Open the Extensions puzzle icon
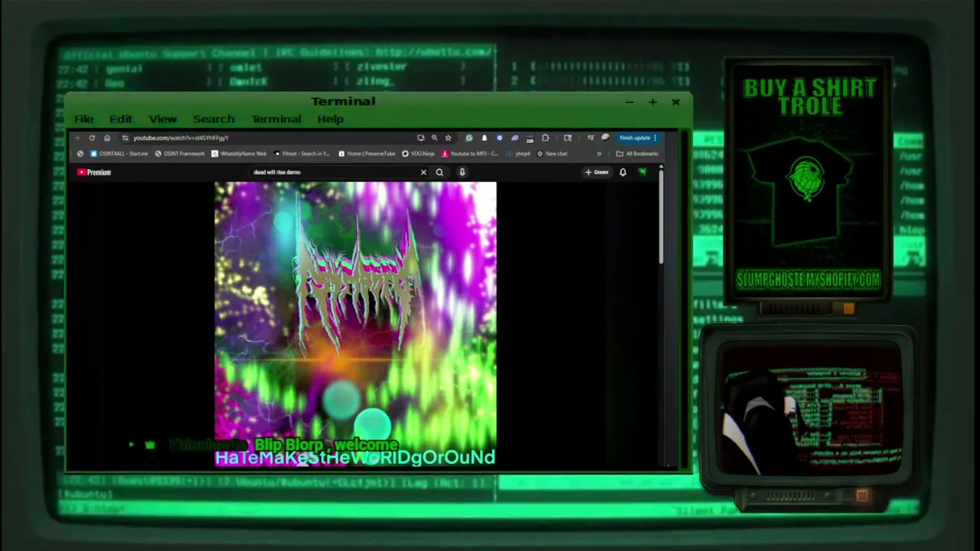 tap(545, 138)
